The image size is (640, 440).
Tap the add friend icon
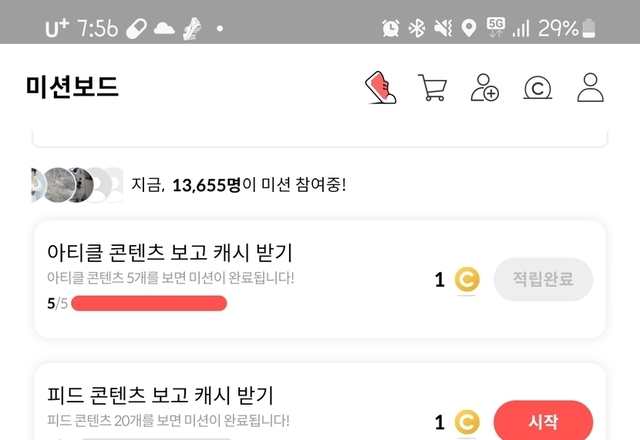(x=485, y=87)
